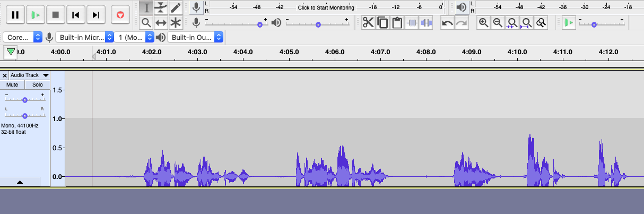
Task: Click the Trim audio outside selection icon
Action: point(412,23)
